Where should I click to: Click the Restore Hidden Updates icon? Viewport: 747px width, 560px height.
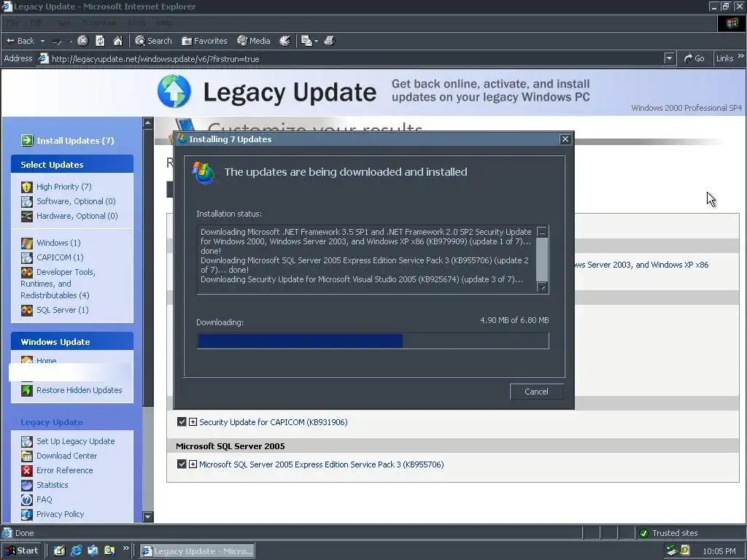coord(27,391)
